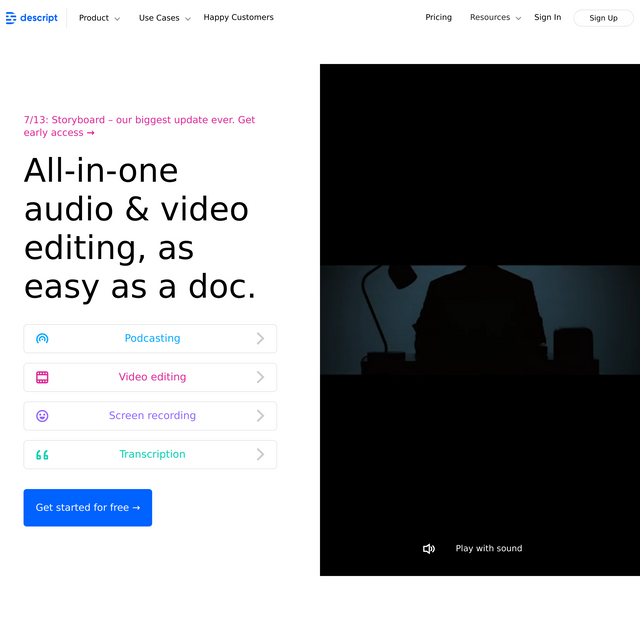Click the descript wordmark text

39,18
